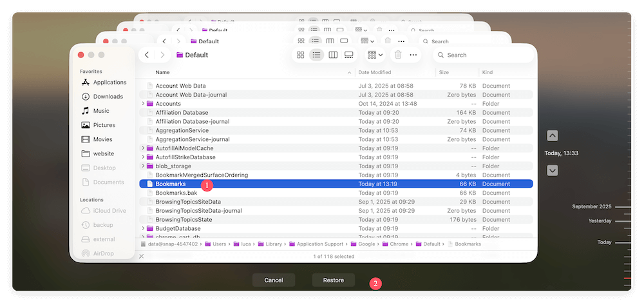Select AirDrop in the sidebar
Image resolution: width=644 pixels, height=303 pixels.
coord(97,253)
